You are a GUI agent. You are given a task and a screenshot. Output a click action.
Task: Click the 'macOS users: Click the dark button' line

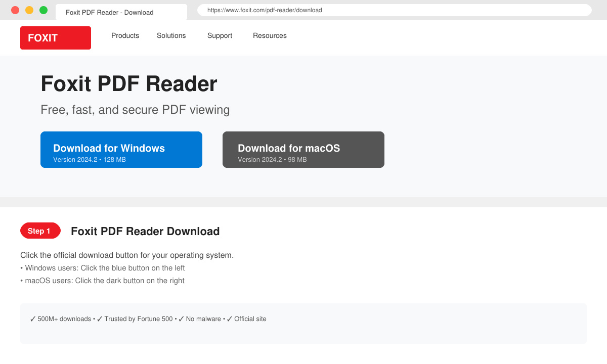(x=102, y=281)
